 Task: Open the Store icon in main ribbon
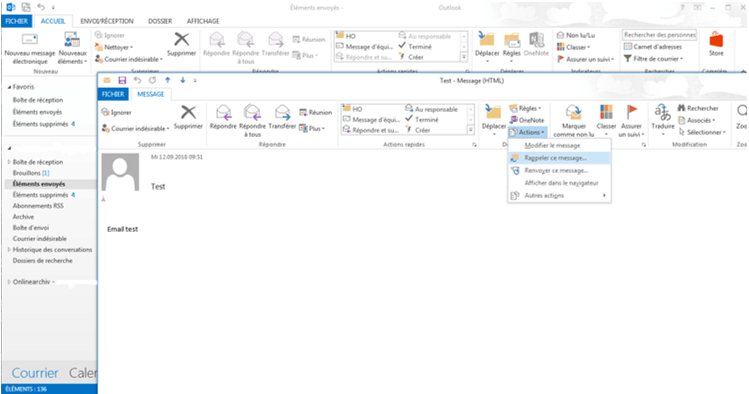point(716,40)
